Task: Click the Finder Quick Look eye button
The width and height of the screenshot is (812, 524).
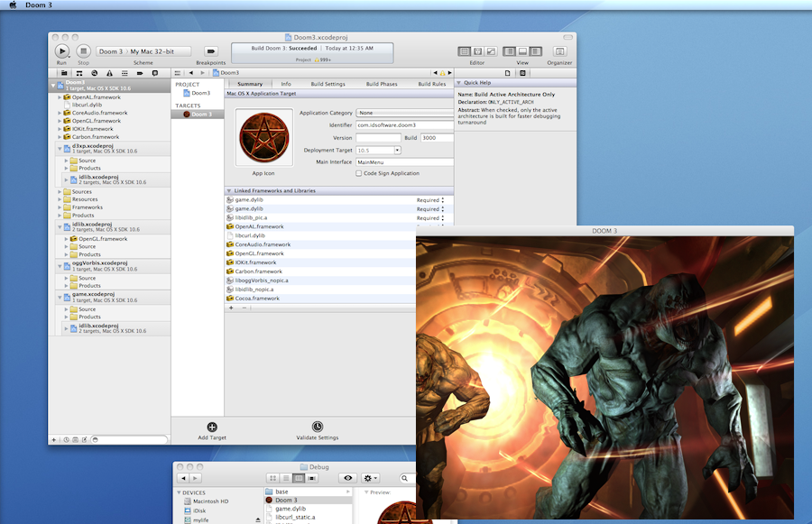Action: (x=348, y=478)
